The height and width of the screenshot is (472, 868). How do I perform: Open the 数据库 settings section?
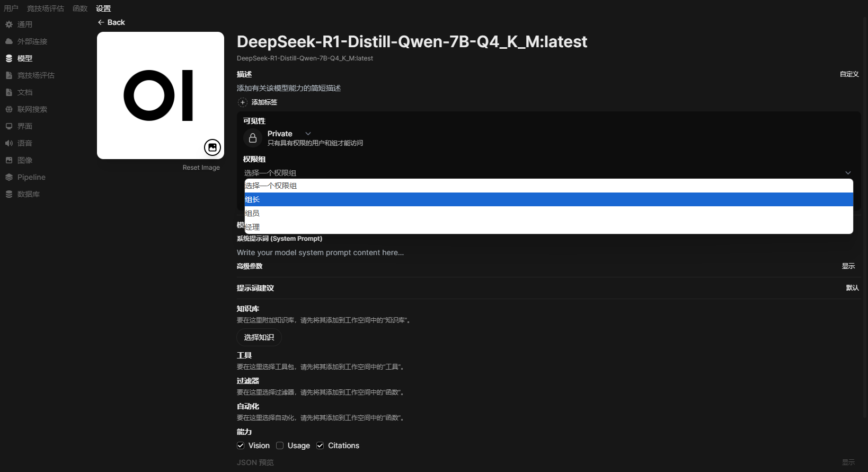click(29, 194)
